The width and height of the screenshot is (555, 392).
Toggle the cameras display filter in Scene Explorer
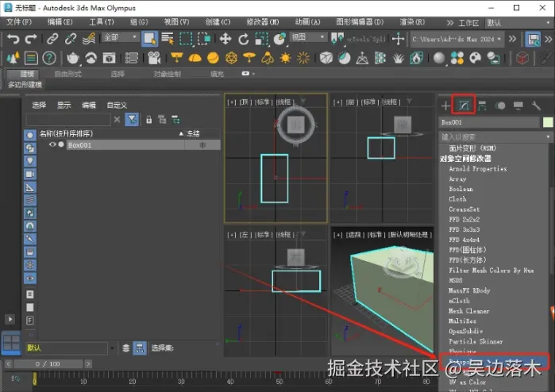(x=30, y=174)
